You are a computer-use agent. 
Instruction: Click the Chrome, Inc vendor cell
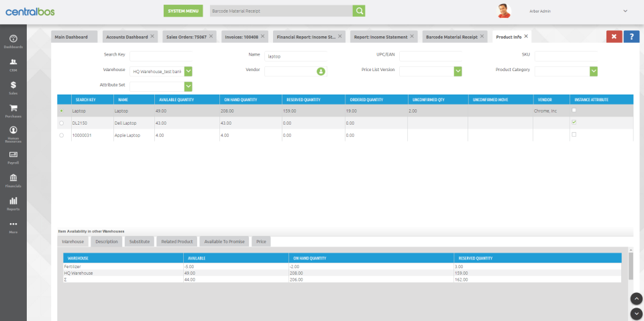coord(551,111)
